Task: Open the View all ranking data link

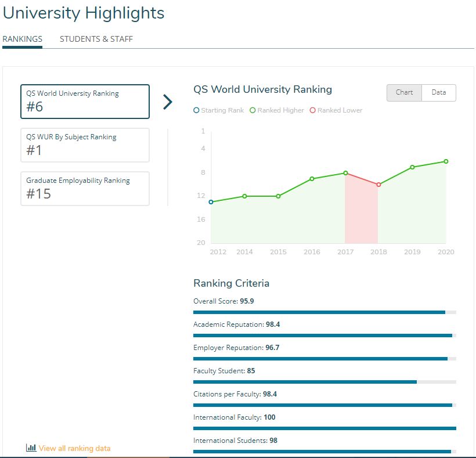Action: click(x=75, y=448)
